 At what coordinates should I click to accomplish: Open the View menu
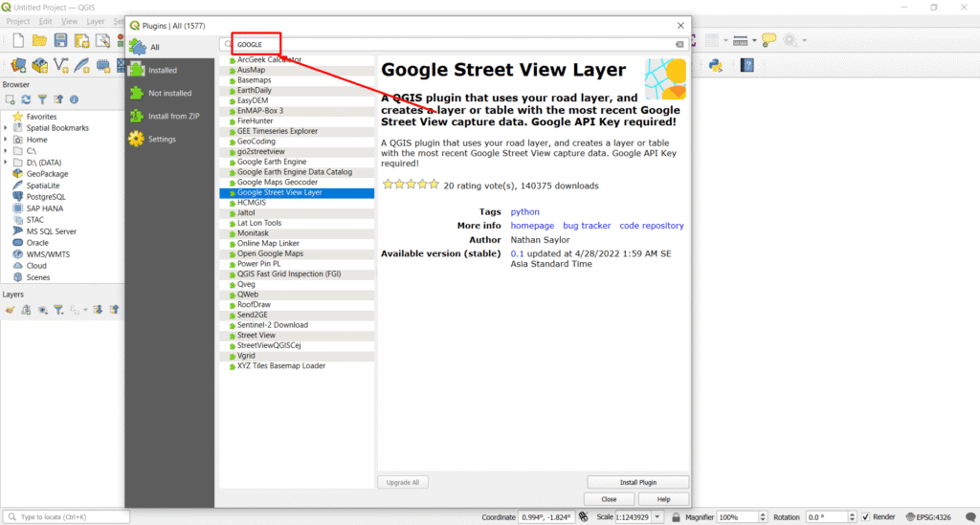(69, 21)
